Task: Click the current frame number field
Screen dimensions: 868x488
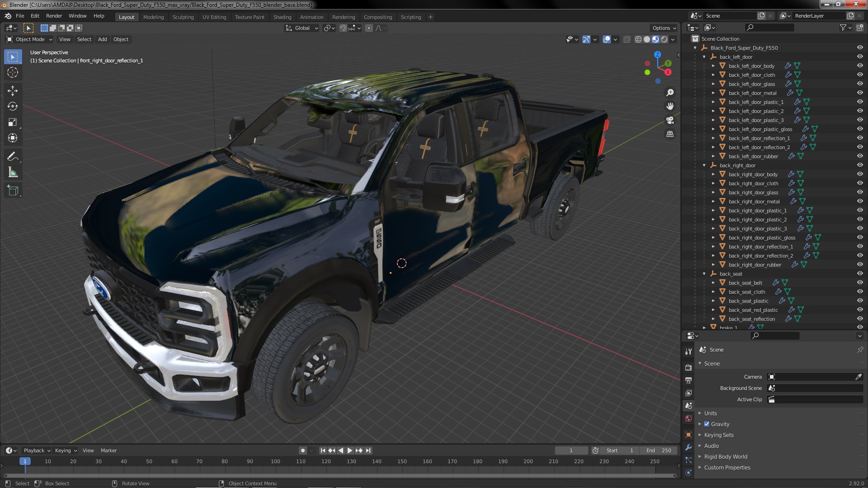Action: click(x=571, y=450)
